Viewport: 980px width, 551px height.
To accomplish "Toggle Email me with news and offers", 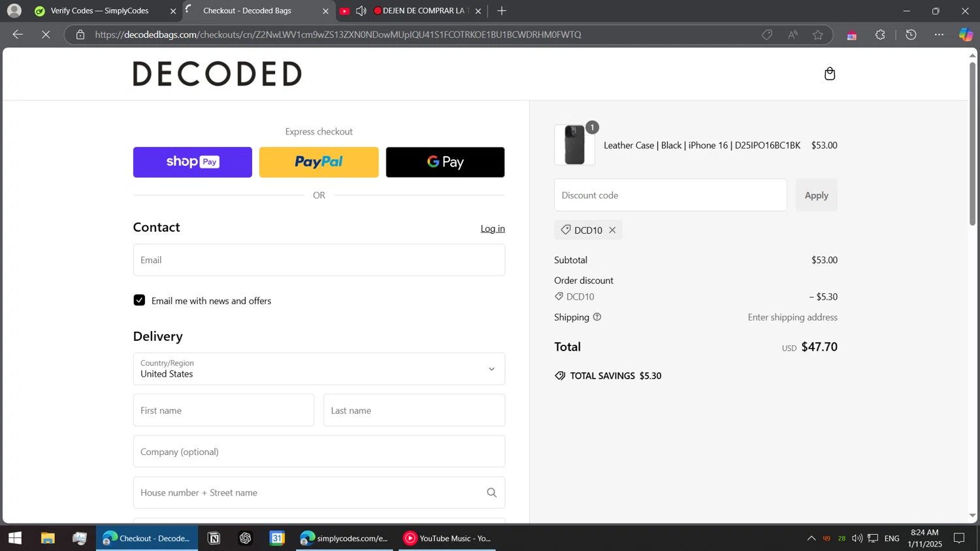I will coord(139,300).
